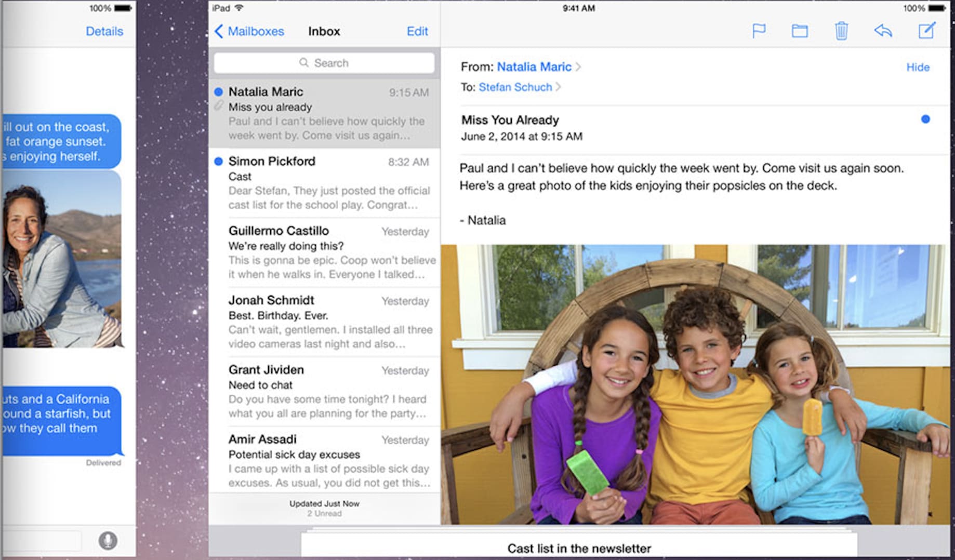This screenshot has width=955, height=560.
Task: Tap the microphone in Messages app
Action: pyautogui.click(x=108, y=540)
